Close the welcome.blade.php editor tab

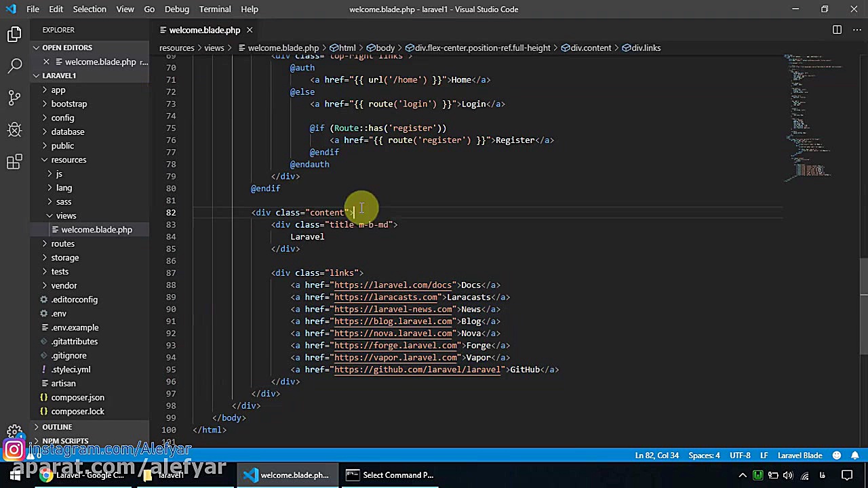(x=249, y=30)
